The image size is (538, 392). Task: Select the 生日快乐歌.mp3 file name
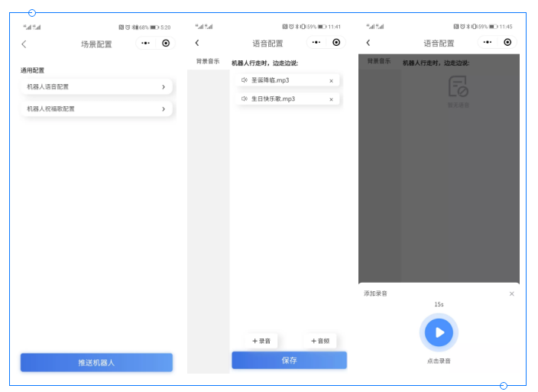(273, 99)
